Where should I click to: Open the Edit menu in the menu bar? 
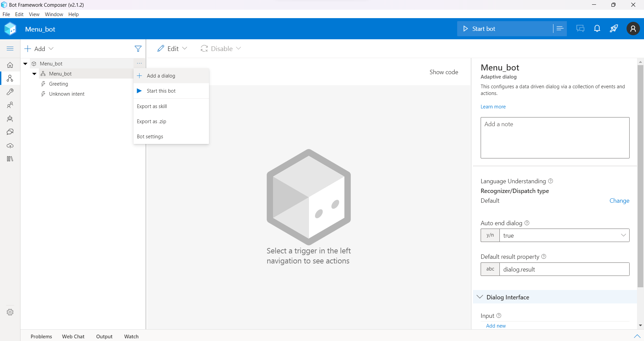[x=19, y=14]
